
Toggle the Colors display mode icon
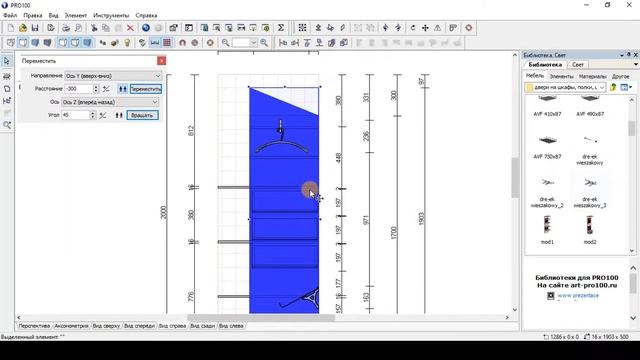(35, 42)
